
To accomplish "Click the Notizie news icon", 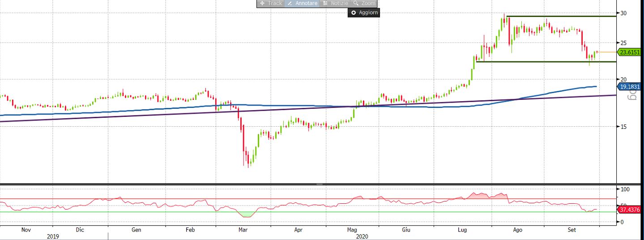I will (x=325, y=3).
